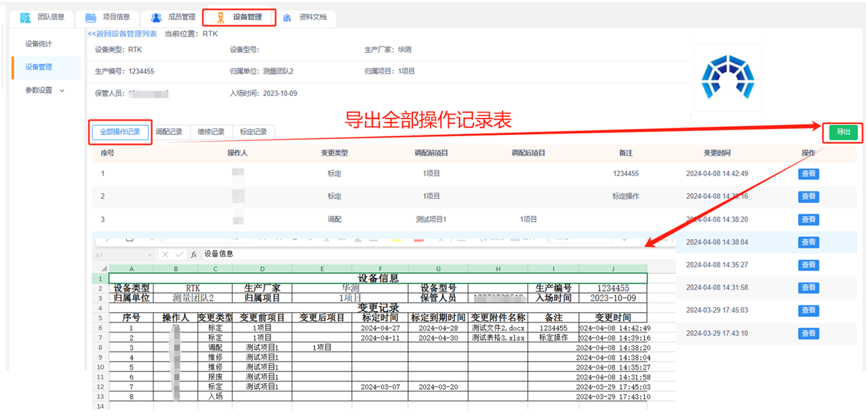Viewport: 868px width, 420px height.
Task: Switch to the 调配记录 tab
Action: pyautogui.click(x=169, y=132)
